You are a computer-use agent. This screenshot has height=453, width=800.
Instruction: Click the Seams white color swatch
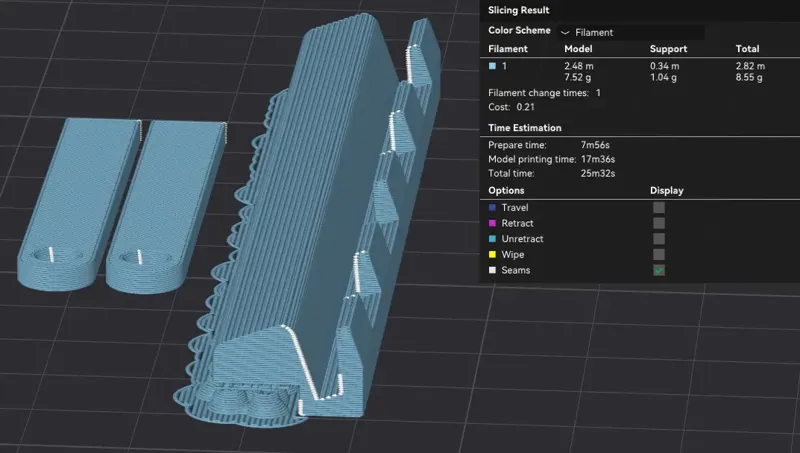[492, 270]
